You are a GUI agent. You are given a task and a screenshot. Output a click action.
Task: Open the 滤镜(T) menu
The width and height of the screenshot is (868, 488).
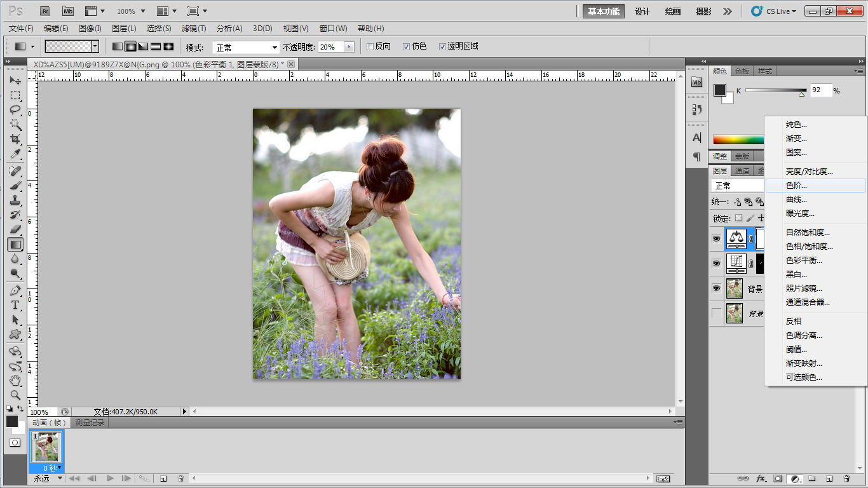(x=194, y=29)
